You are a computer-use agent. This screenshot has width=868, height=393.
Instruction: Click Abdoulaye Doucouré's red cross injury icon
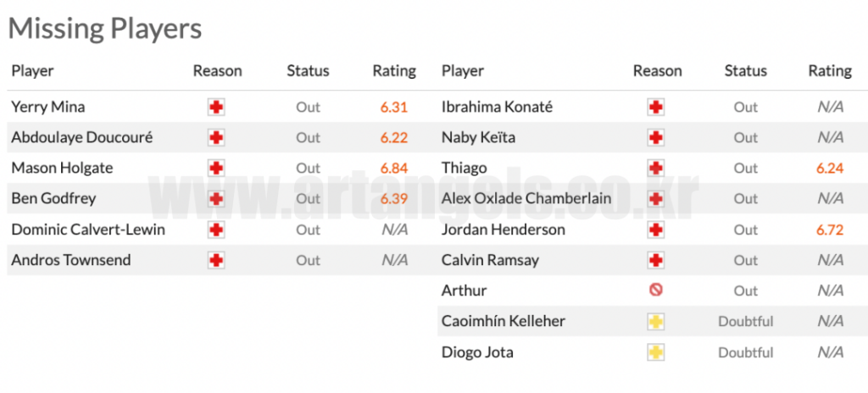tap(216, 138)
